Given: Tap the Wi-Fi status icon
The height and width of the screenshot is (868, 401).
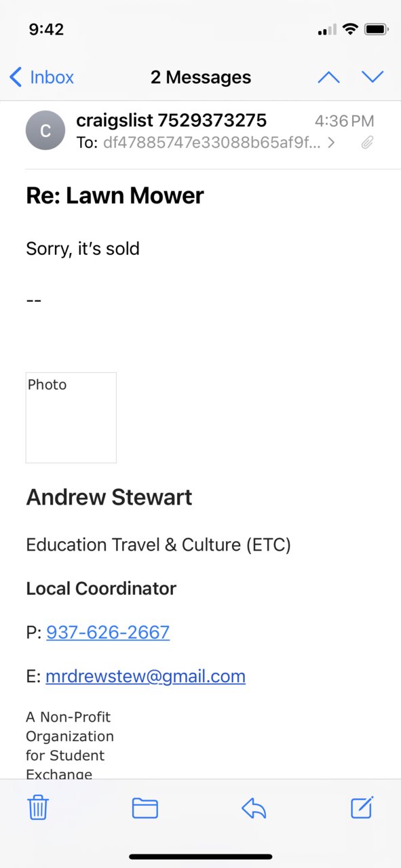Looking at the screenshot, I should coord(350,29).
